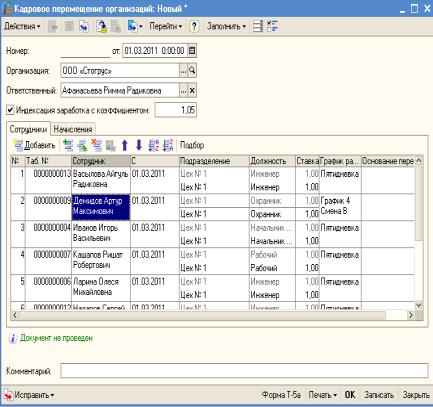Click the table's vertical scrollbar down arrow
This screenshot has height=407, width=433.
(x=419, y=305)
